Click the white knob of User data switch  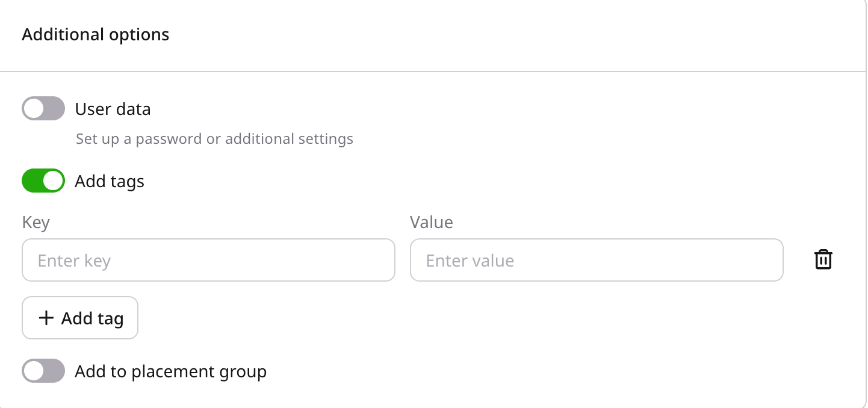click(x=34, y=109)
